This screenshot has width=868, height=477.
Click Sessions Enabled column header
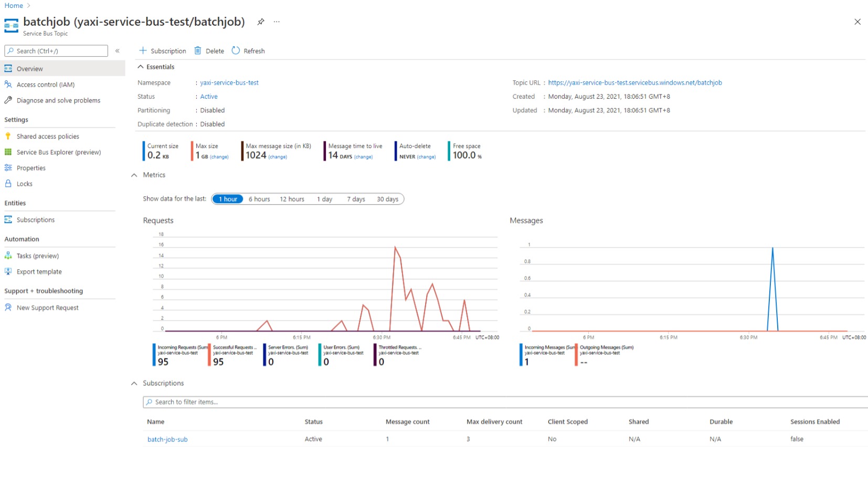tap(815, 422)
